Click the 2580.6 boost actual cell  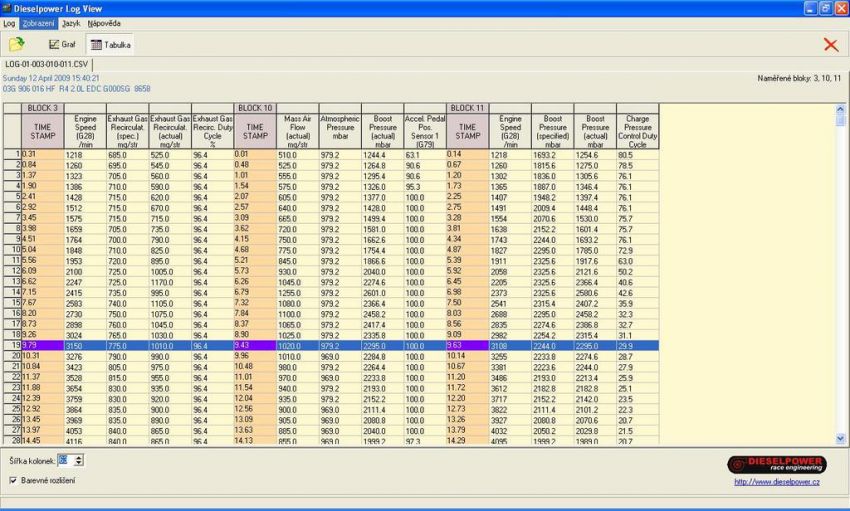[x=595, y=293]
